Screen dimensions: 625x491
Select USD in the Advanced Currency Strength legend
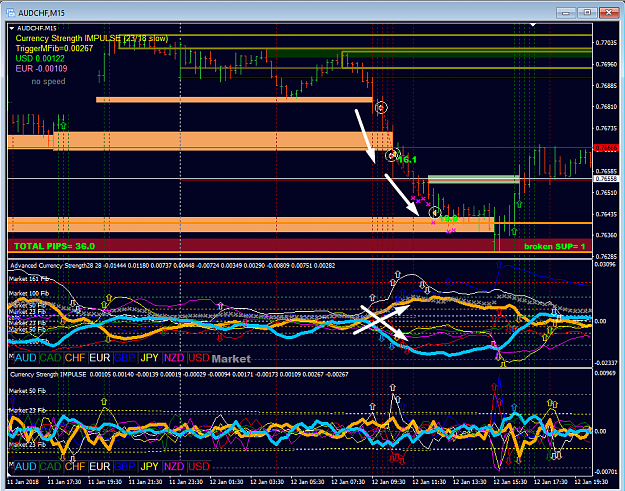pyautogui.click(x=199, y=358)
